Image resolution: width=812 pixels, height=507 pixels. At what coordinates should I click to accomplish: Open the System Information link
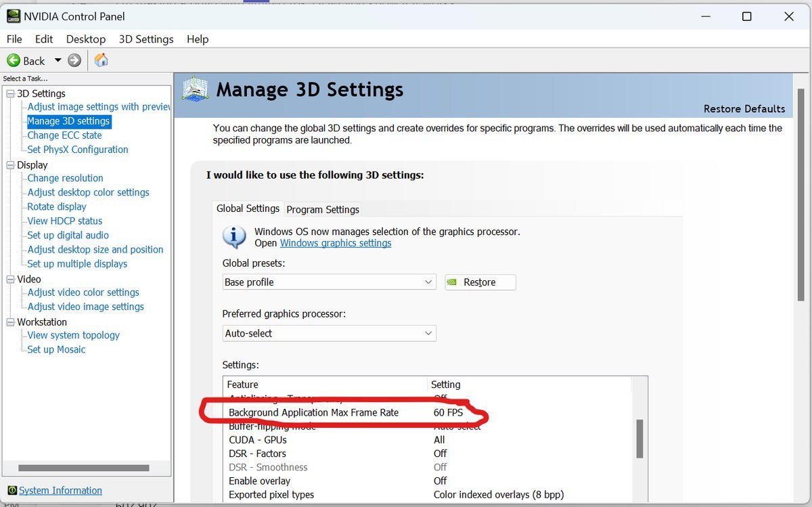(x=60, y=491)
